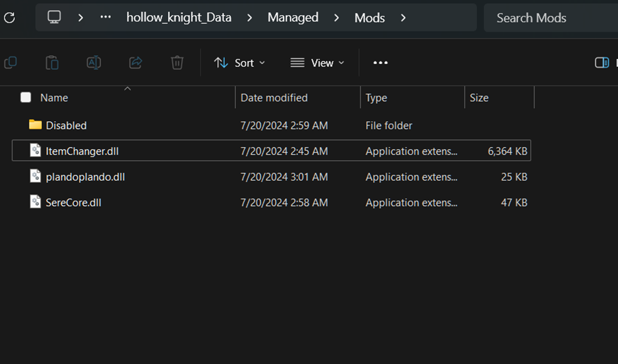
Task: Sort by the Name column header
Action: pyautogui.click(x=54, y=98)
